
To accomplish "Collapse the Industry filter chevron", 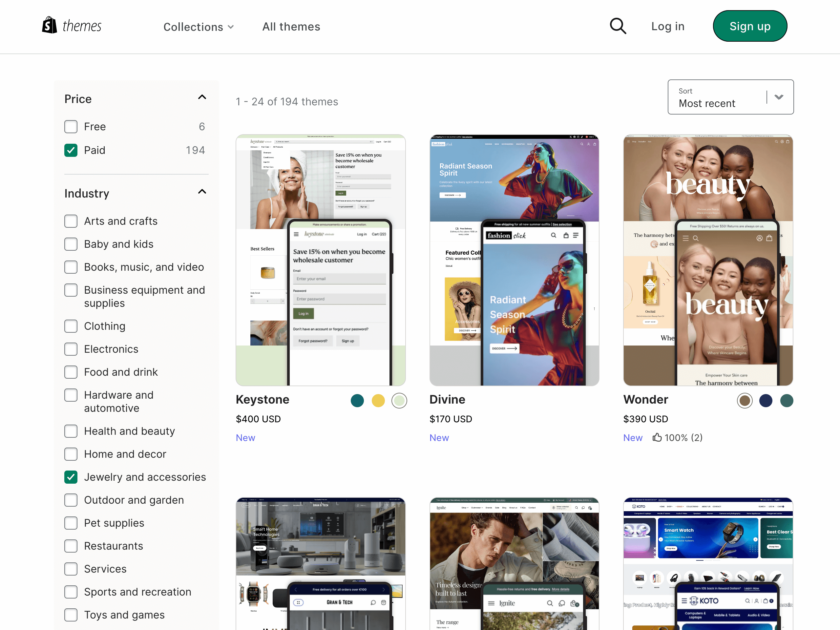I will tap(202, 192).
